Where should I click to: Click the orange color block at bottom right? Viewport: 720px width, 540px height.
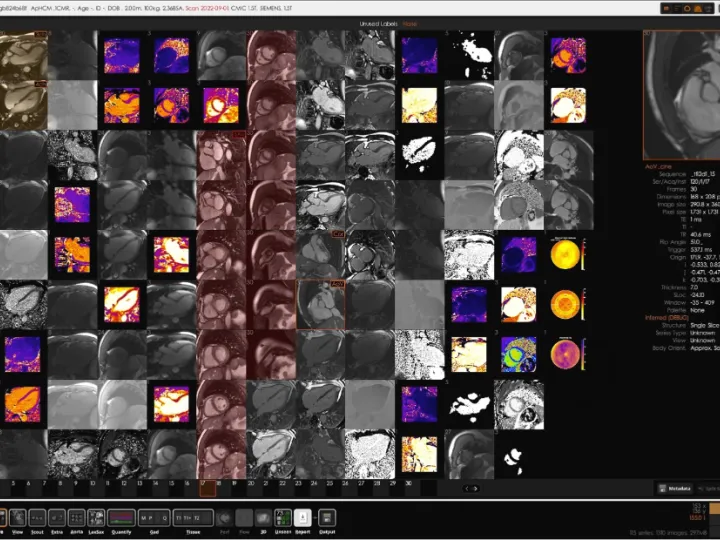(x=714, y=508)
